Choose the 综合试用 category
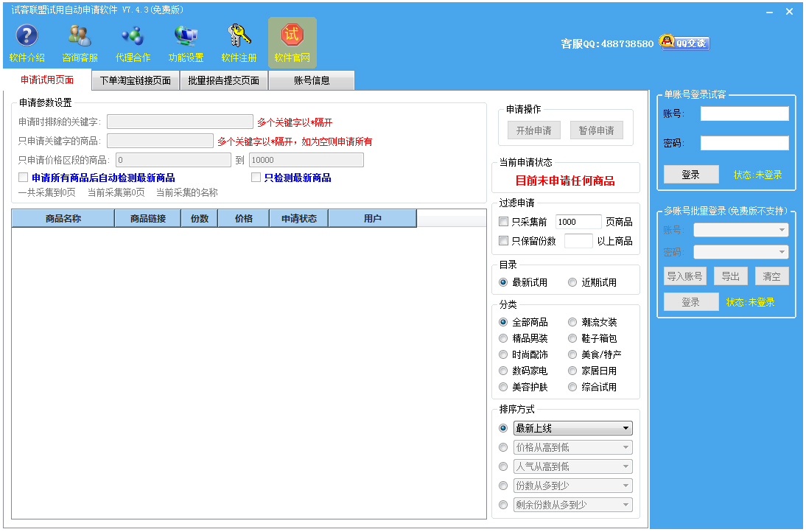 (572, 387)
